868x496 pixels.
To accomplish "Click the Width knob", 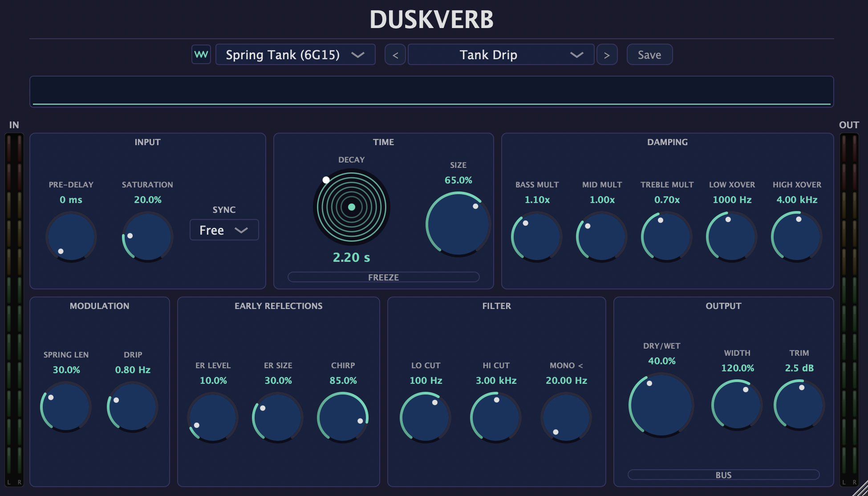I will click(737, 405).
